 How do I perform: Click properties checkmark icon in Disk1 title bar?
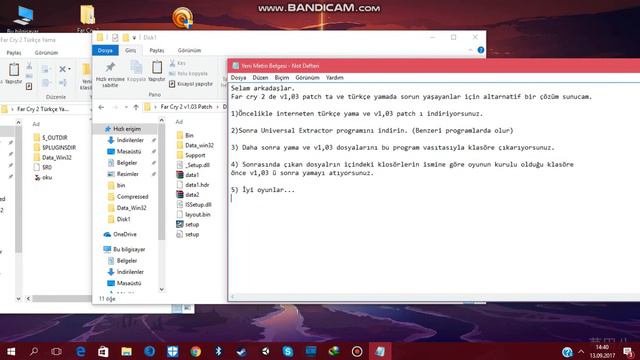coord(115,38)
